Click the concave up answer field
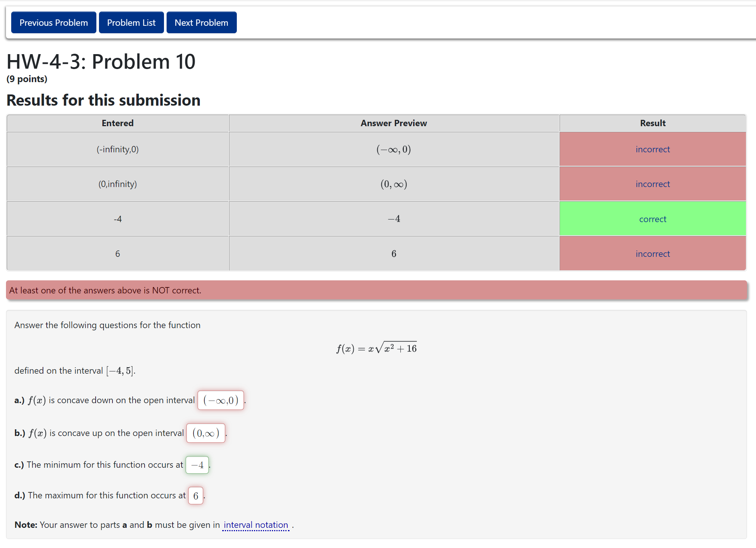This screenshot has height=548, width=756. (206, 433)
